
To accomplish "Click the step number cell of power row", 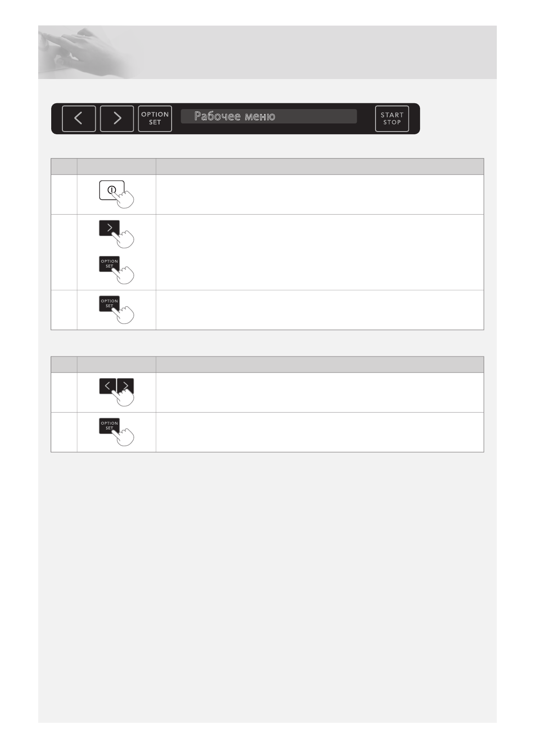I will [x=64, y=194].
